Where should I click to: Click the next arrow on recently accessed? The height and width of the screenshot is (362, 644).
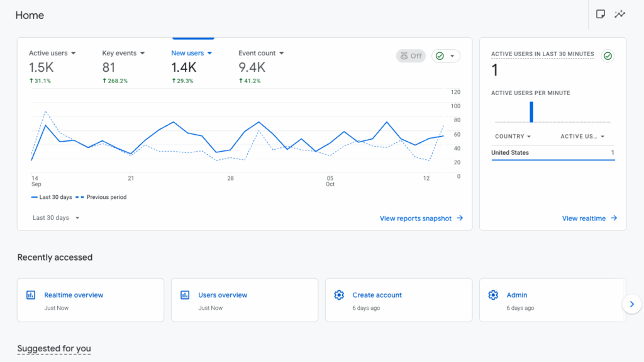[x=631, y=305]
